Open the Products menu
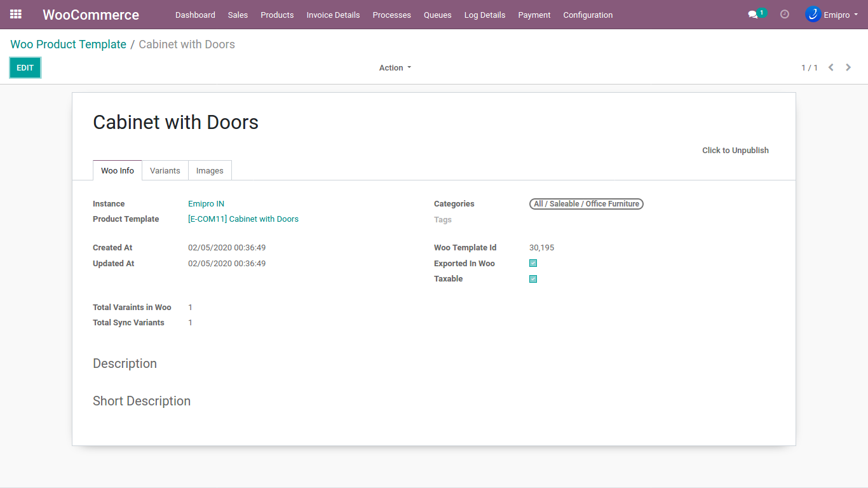Screen dimensions: 868x488 click(x=277, y=15)
